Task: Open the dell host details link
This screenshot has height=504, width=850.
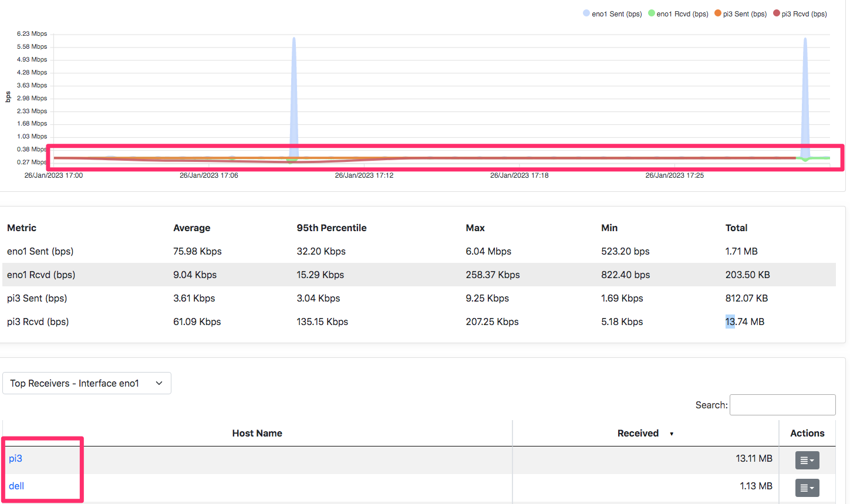Action: pyautogui.click(x=16, y=486)
